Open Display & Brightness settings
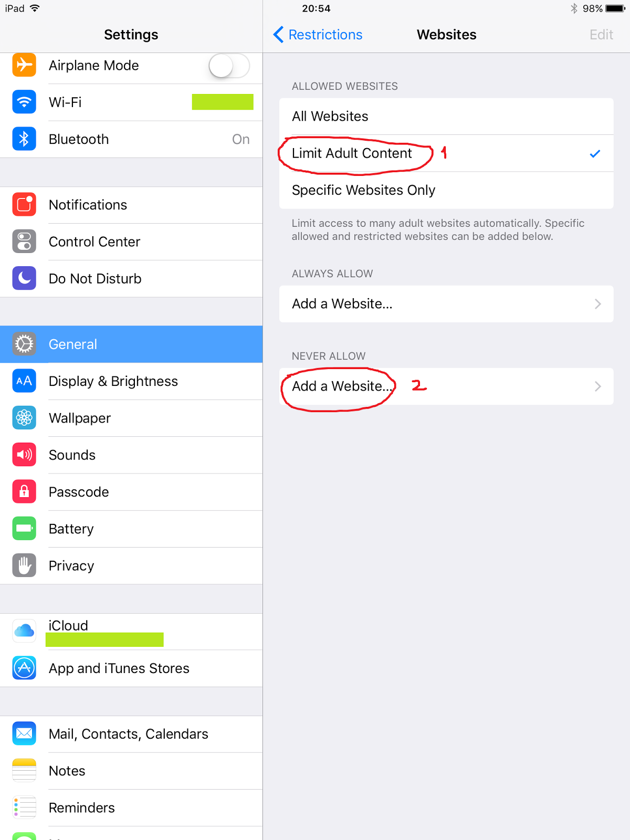This screenshot has width=630, height=840. pos(131,381)
